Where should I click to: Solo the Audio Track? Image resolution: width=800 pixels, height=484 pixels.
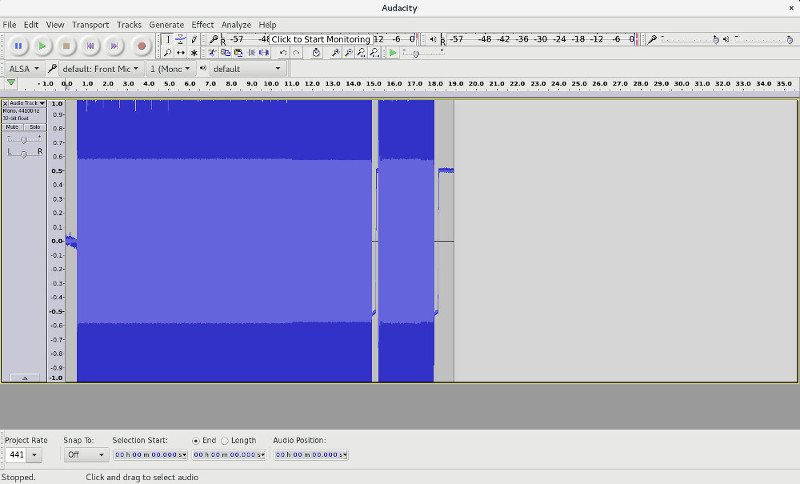(x=34, y=127)
